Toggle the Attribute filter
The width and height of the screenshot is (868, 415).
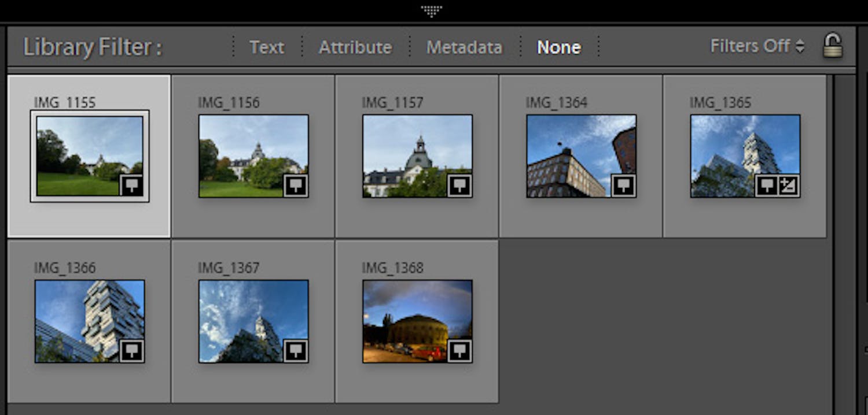click(x=355, y=47)
